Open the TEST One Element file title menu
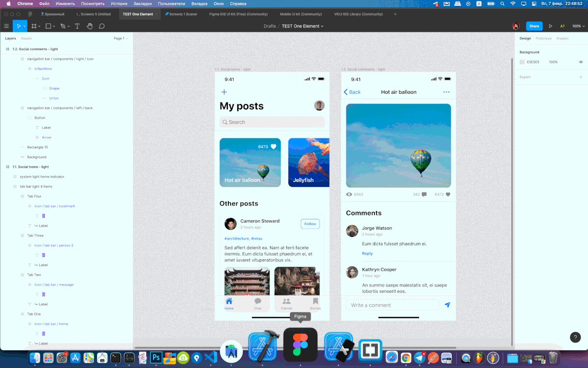588x368 pixels. pos(302,26)
